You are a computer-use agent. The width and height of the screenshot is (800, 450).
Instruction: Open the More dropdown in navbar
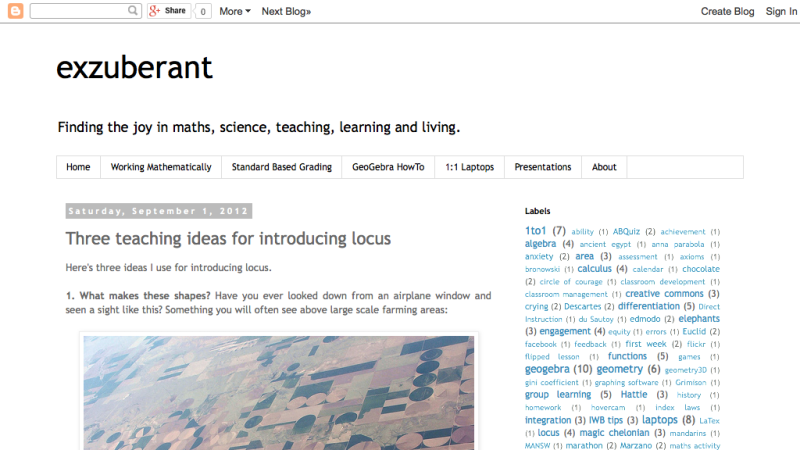tap(235, 11)
